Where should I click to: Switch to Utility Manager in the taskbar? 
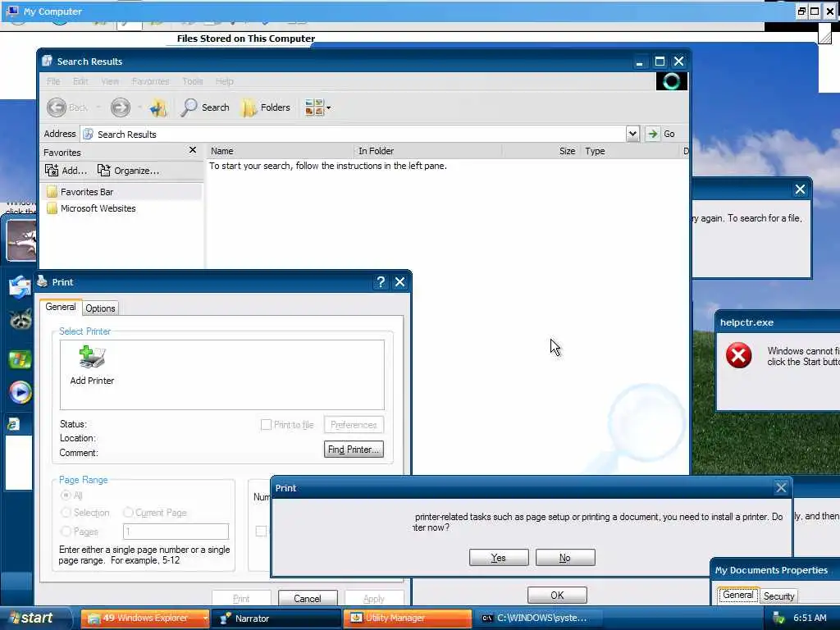click(408, 619)
